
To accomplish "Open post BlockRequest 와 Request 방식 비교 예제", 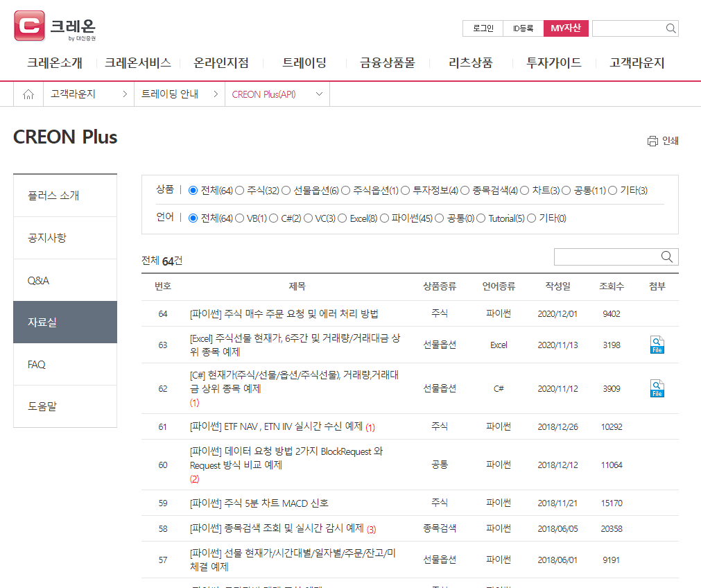I will pos(286,458).
